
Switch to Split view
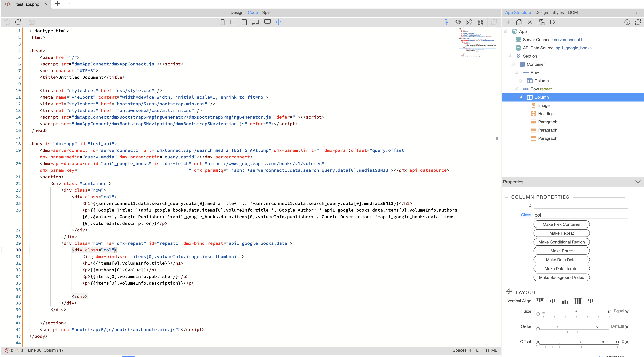click(x=266, y=12)
